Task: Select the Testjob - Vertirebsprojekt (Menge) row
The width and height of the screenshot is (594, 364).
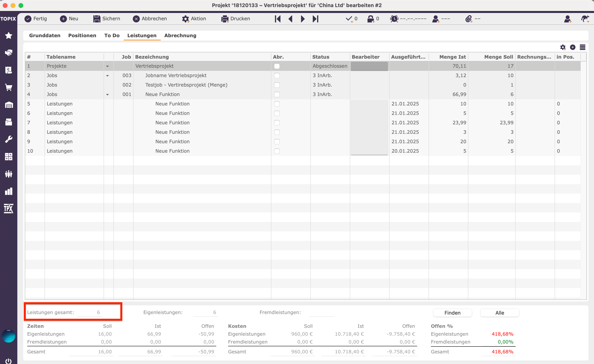Action: tap(303, 85)
